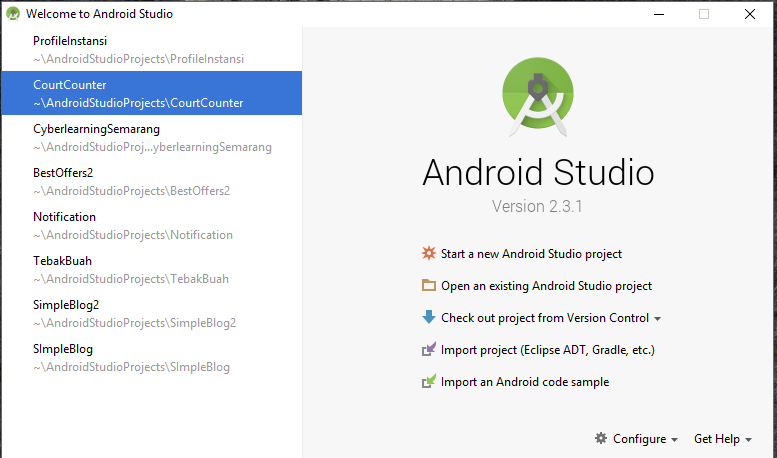The image size is (777, 458).
Task: Click the ~\AndroidStudioProjects\SImpleBlog path text
Action: pos(131,367)
